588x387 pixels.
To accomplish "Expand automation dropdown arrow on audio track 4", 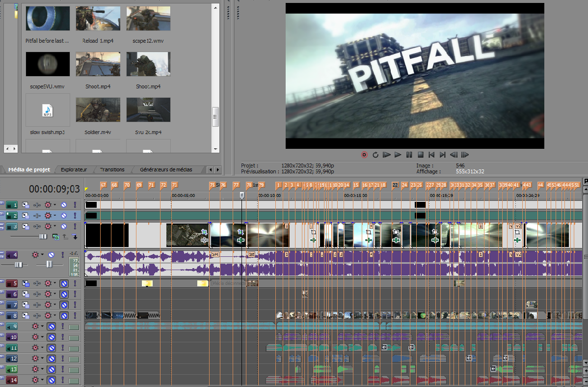I will [42, 255].
